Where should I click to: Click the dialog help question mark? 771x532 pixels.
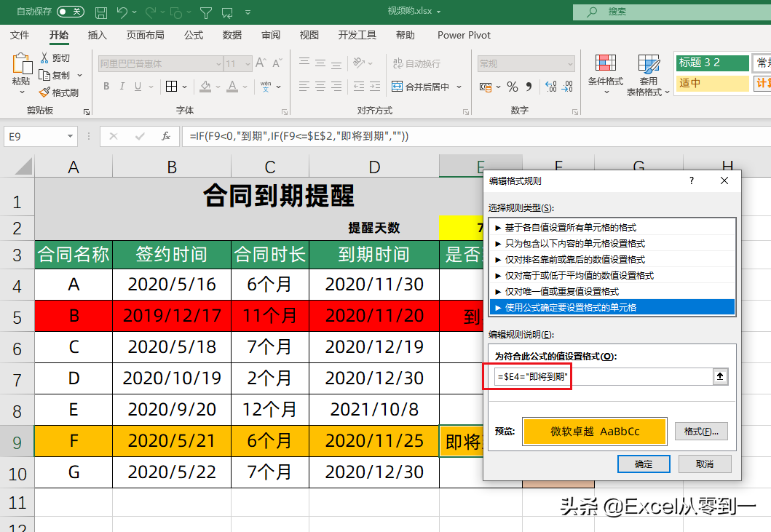[x=692, y=180]
